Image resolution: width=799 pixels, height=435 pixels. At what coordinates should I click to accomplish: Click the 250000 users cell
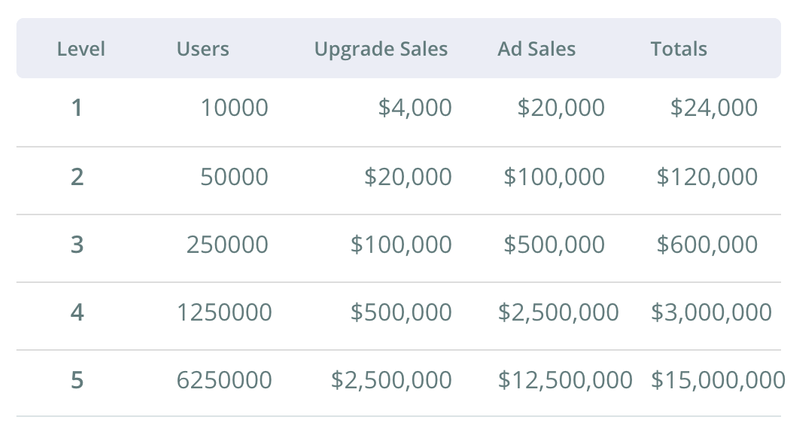(227, 244)
